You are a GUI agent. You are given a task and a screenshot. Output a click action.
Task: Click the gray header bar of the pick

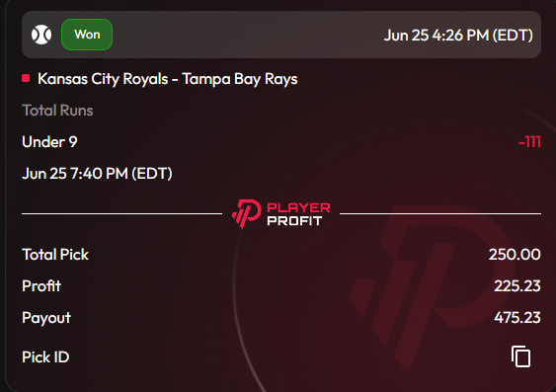281,35
